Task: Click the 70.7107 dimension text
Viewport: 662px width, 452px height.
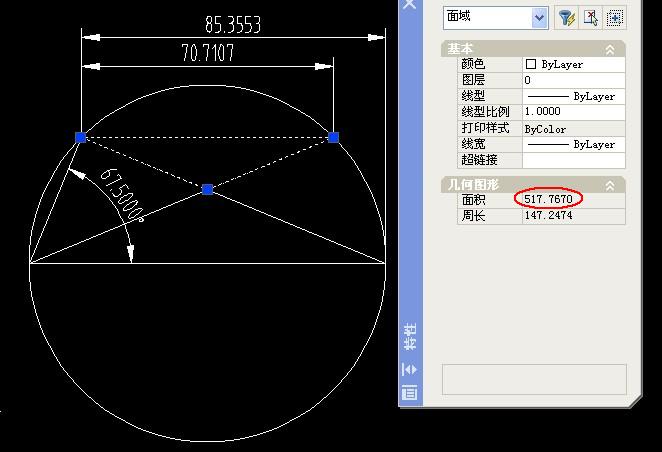Action: tap(208, 53)
